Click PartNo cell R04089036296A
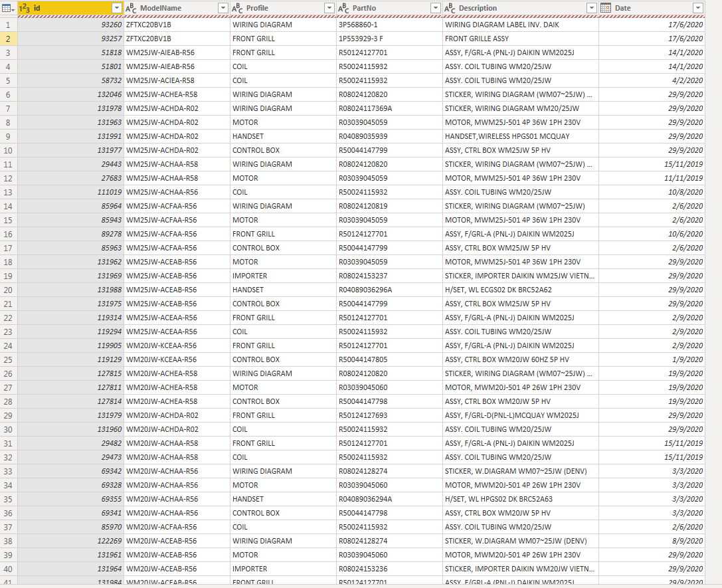This screenshot has height=588, width=722. tap(389, 290)
